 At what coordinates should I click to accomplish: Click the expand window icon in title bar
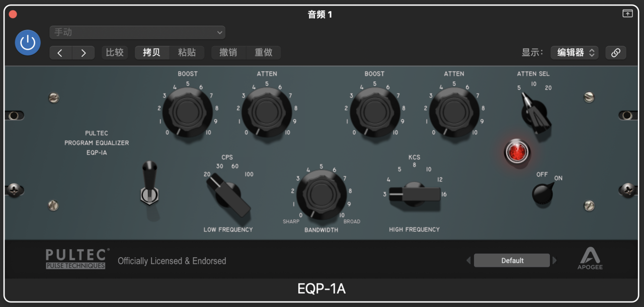click(x=627, y=14)
